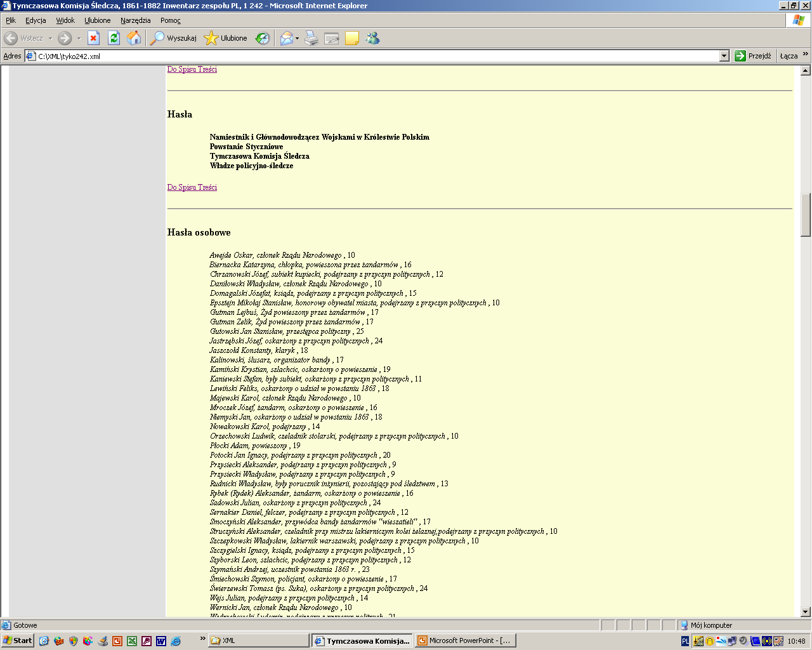
Task: Expand the mail button dropdown arrow
Action: point(297,38)
